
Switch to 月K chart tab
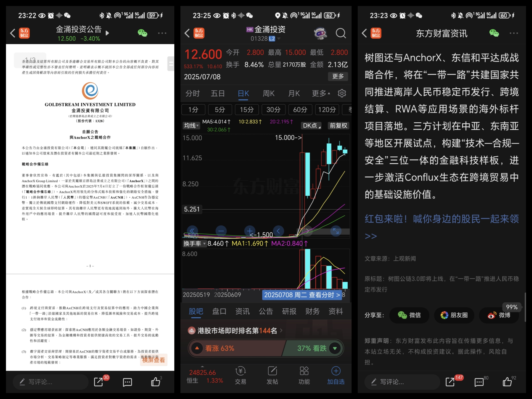[x=294, y=93]
